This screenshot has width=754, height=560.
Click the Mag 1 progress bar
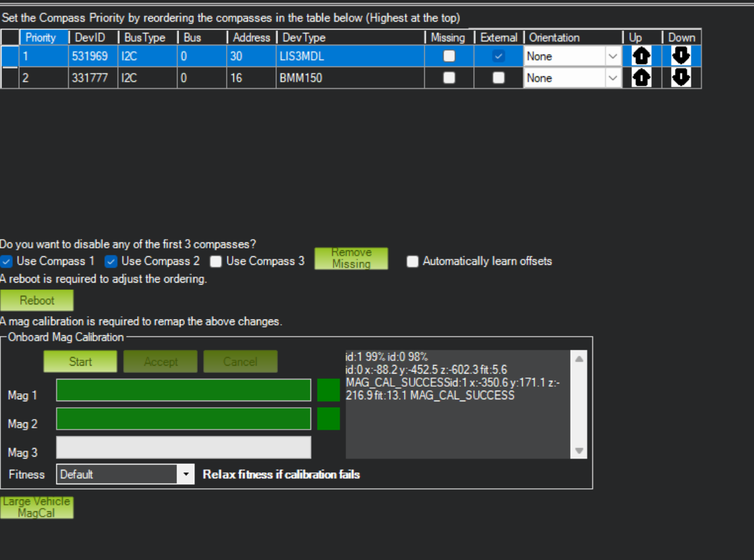click(183, 390)
